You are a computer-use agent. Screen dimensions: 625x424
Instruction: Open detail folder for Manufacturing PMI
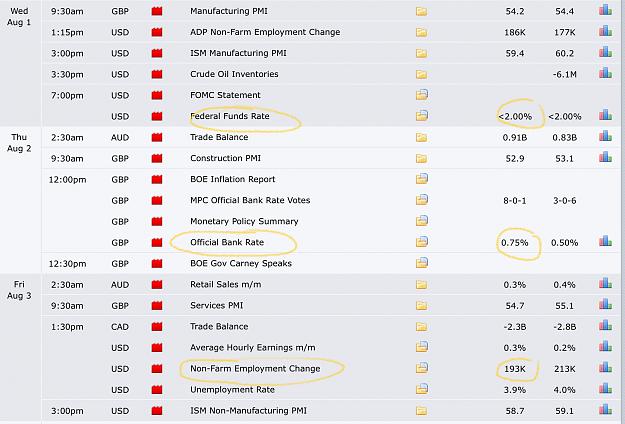coord(421,11)
